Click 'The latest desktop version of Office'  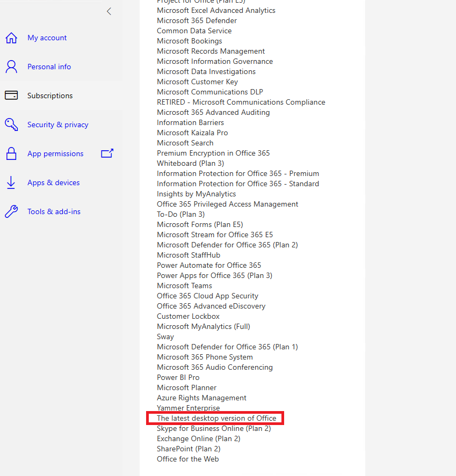pos(216,419)
